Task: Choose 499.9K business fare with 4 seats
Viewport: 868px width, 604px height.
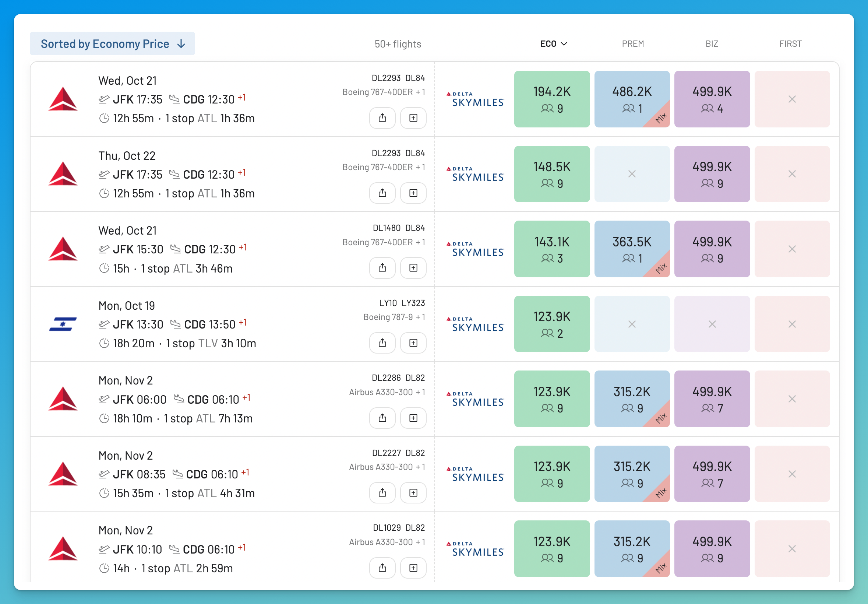Action: pos(712,99)
